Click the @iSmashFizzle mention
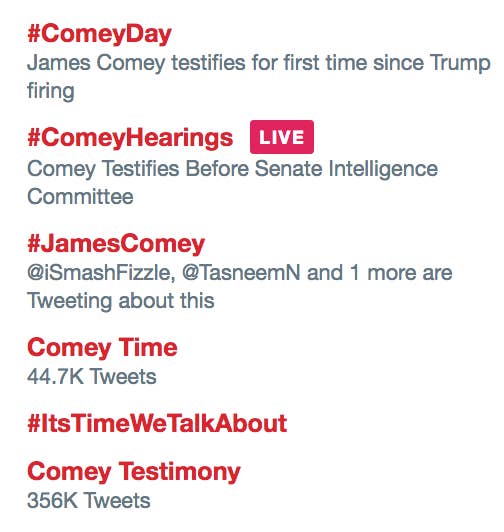Image resolution: width=504 pixels, height=532 pixels. click(101, 273)
